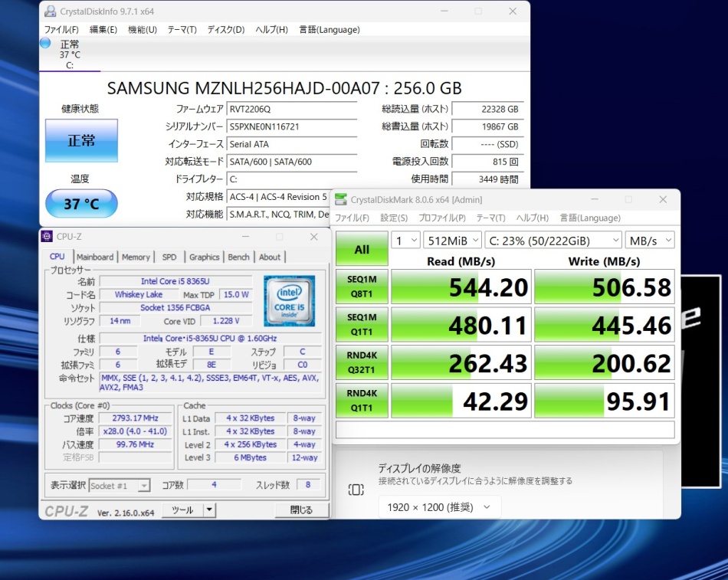
Task: Click the 506.58 write result
Action: (605, 287)
